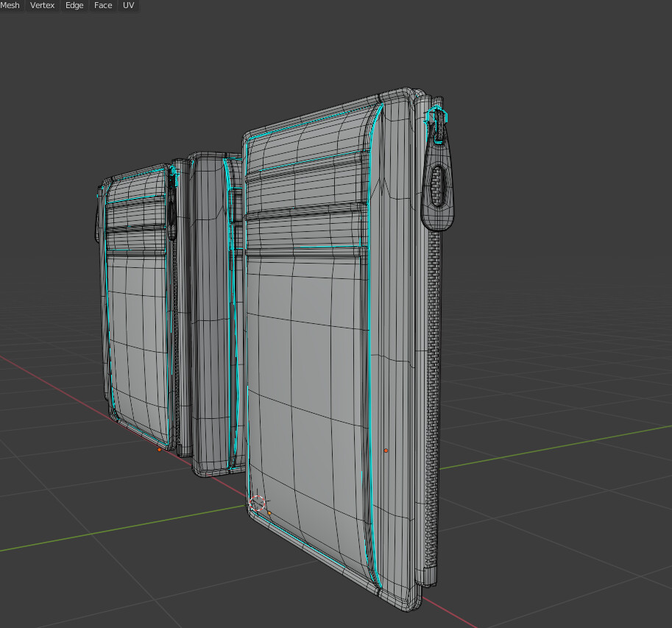This screenshot has width=672, height=628.
Task: Open the Vertex menu
Action: (41, 5)
